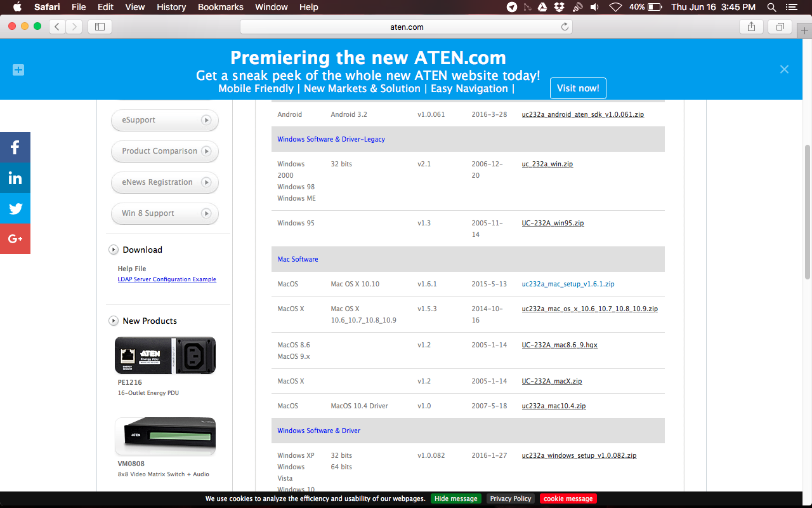Download uc232a_mac_setup_v1.6.1.zip
This screenshot has width=812, height=508.
568,284
